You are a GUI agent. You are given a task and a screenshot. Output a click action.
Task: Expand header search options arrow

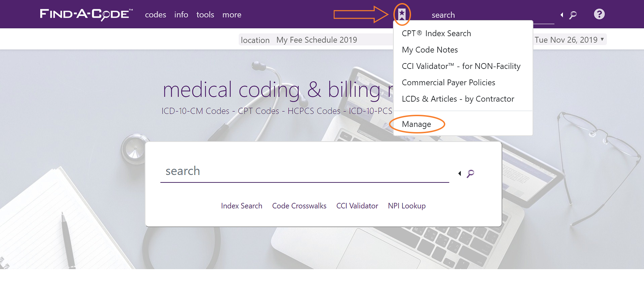[562, 15]
